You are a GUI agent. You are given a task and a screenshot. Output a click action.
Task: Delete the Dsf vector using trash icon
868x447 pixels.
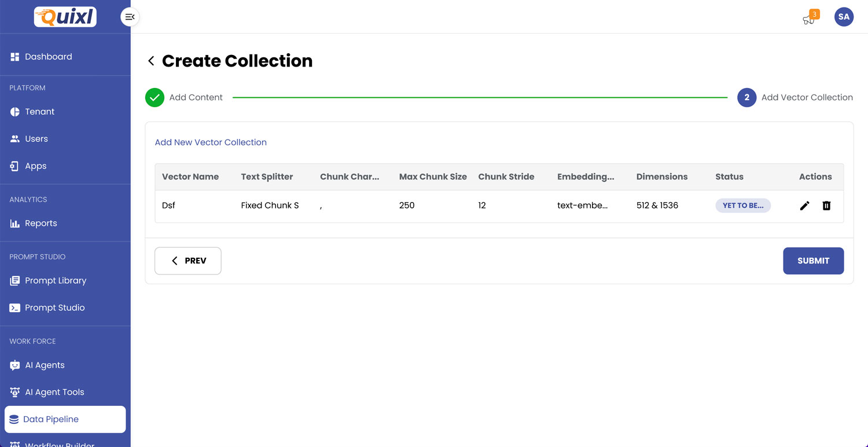point(826,206)
